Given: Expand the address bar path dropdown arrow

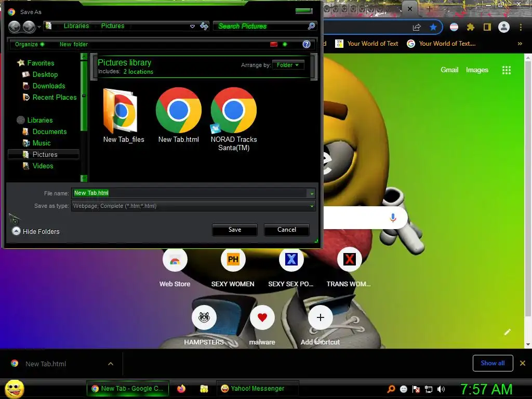Looking at the screenshot, I should [x=192, y=26].
